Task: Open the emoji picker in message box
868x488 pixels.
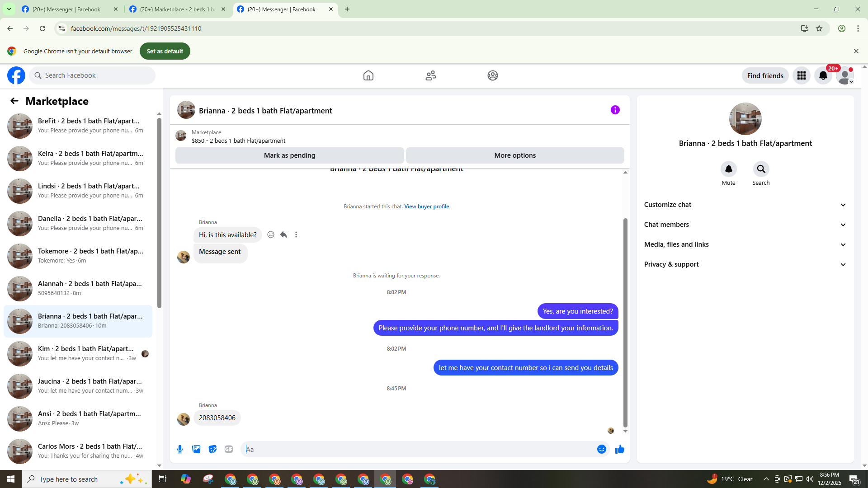Action: pyautogui.click(x=601, y=449)
